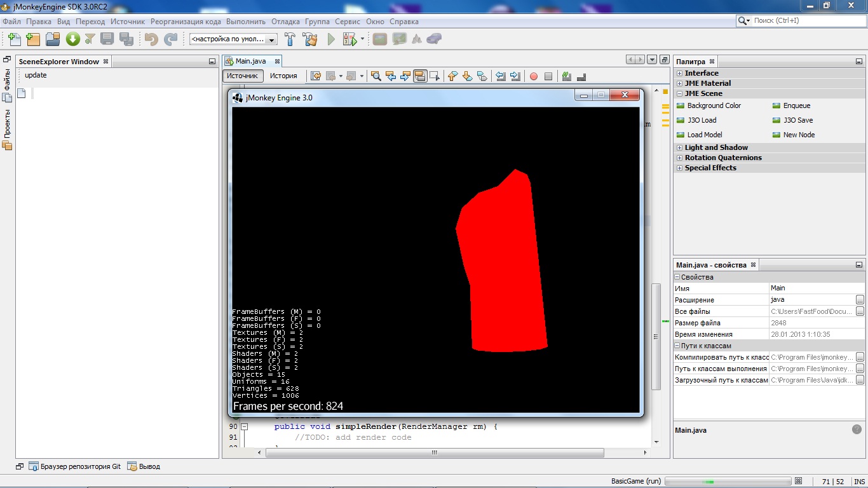Start macro recording with red circle
The image size is (868, 488).
click(534, 76)
